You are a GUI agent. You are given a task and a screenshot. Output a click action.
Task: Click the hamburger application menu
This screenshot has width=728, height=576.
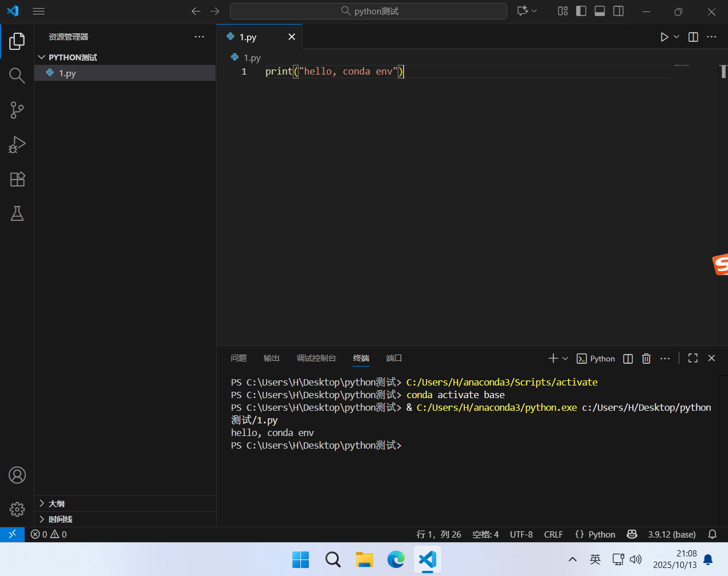[x=38, y=11]
